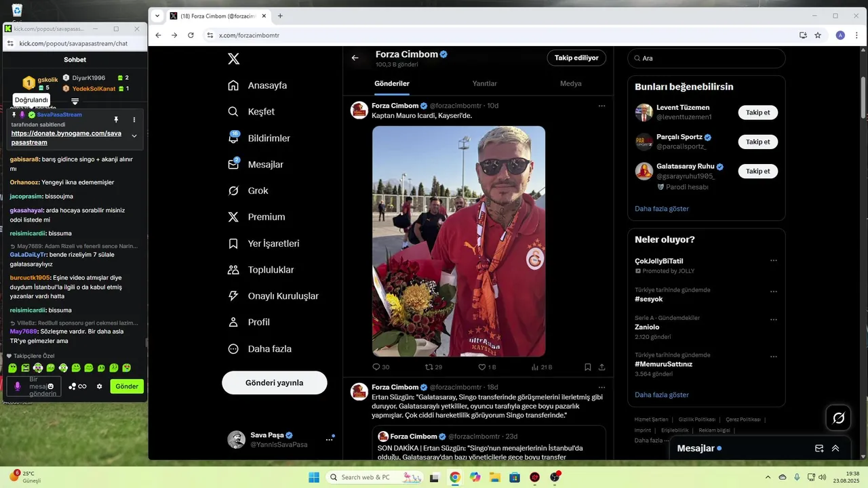
Task: Open File Explorer from taskbar
Action: tap(495, 477)
